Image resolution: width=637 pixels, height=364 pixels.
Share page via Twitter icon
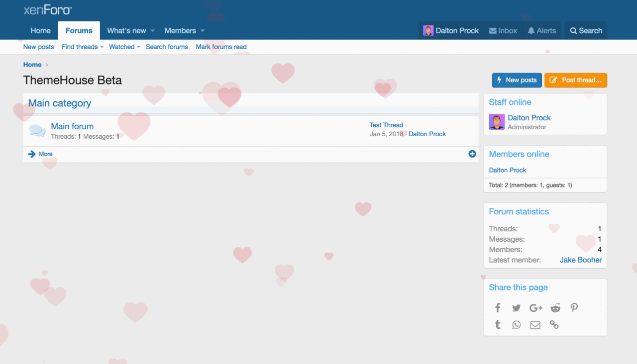[516, 308]
